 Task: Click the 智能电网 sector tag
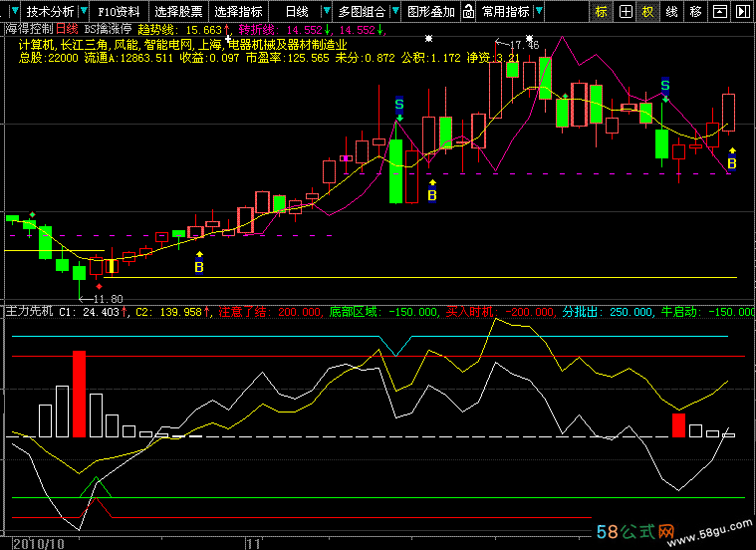(168, 46)
